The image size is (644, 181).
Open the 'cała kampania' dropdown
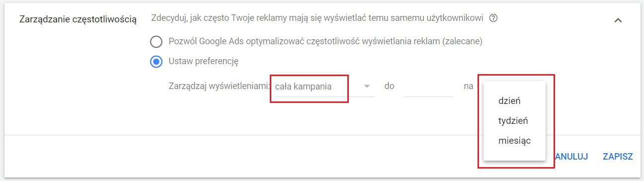(324, 87)
